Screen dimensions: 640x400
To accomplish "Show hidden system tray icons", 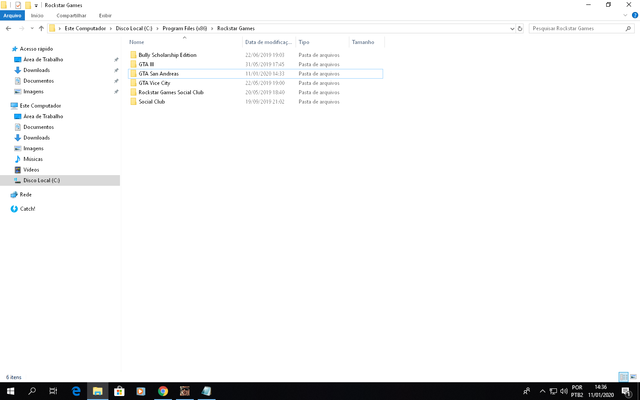I will pos(542,391).
